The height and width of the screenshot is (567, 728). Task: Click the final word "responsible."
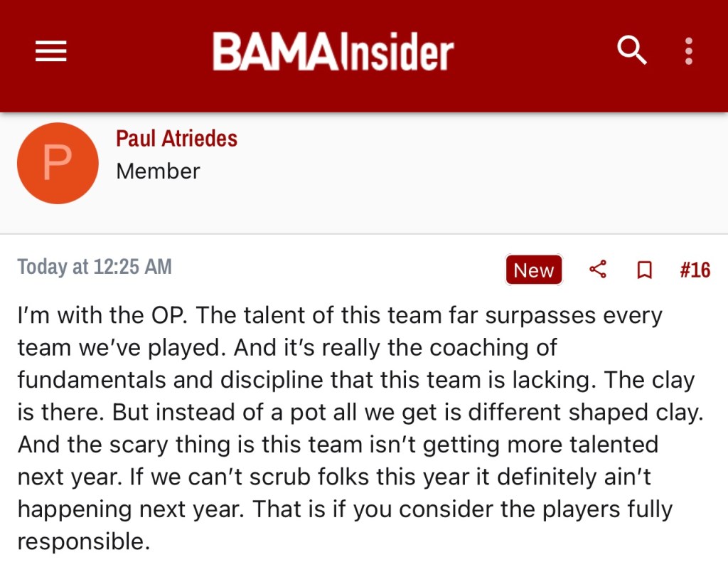tap(84, 542)
